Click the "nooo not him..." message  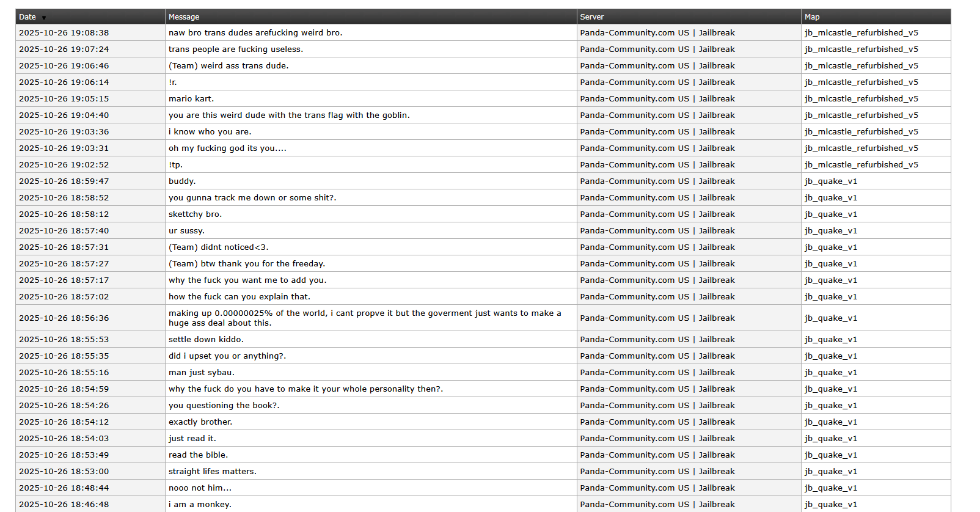200,488
